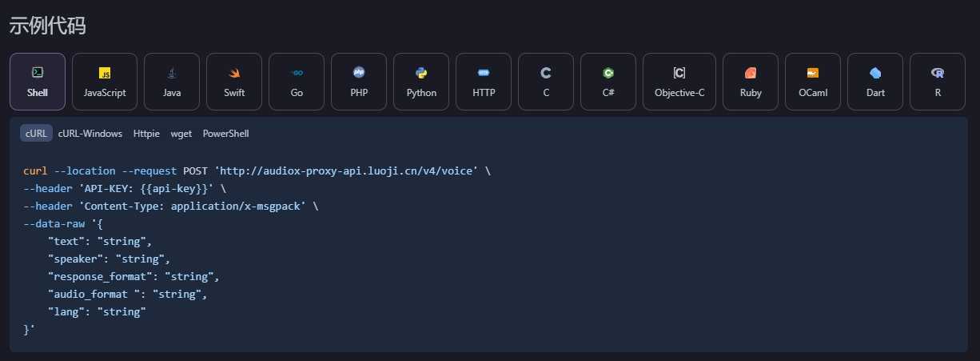The width and height of the screenshot is (980, 361).
Task: Select the Shell terminal icon
Action: 37,73
